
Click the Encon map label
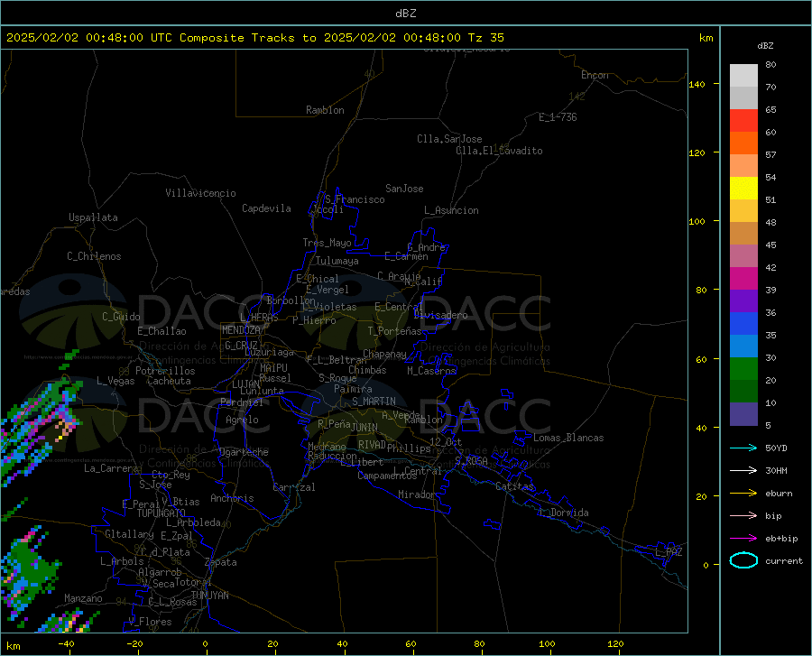pos(595,75)
